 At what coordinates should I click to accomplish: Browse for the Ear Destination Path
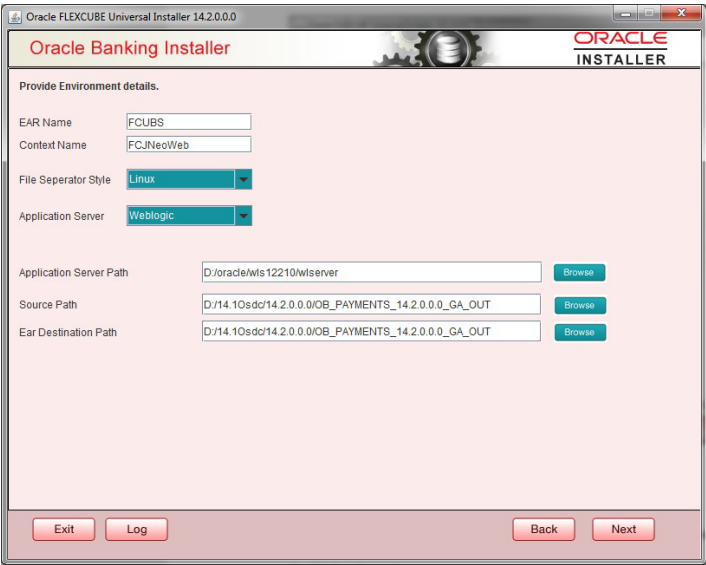coord(580,332)
